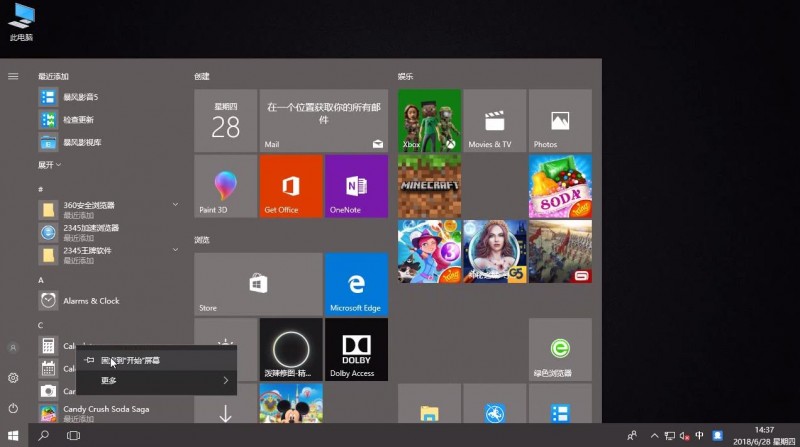Launch the Bubble Witch 3 game tile

429,252
